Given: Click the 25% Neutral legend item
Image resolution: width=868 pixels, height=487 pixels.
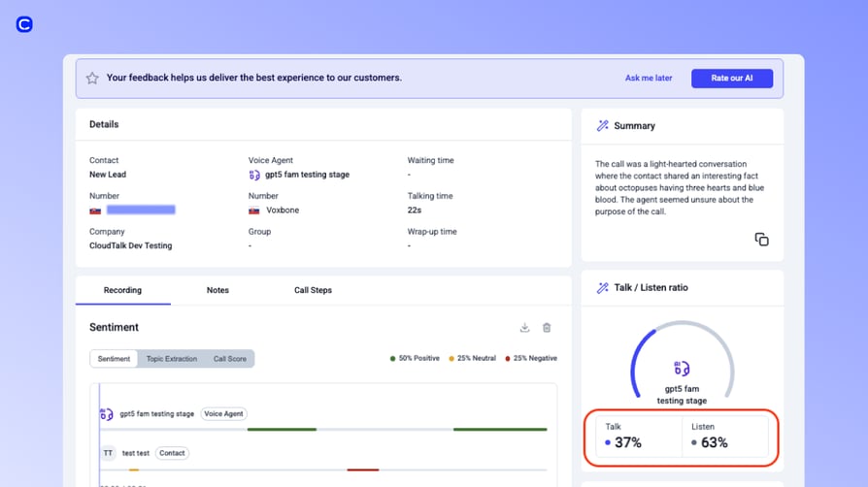Looking at the screenshot, I should click(472, 359).
